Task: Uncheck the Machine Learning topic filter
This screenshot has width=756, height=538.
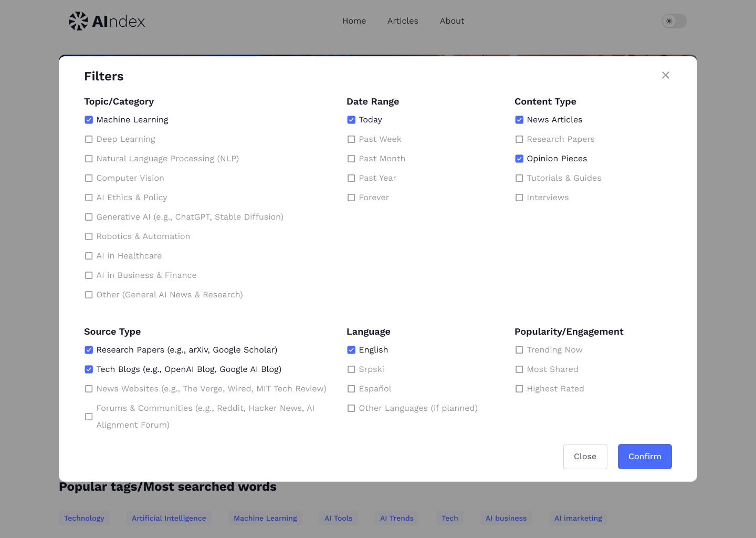Action: point(89,120)
